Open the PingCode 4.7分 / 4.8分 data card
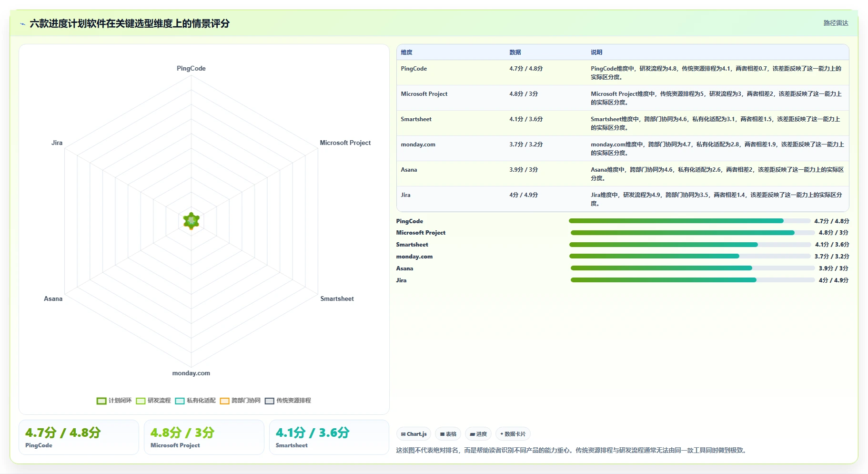Image resolution: width=868 pixels, height=474 pixels. 79,437
